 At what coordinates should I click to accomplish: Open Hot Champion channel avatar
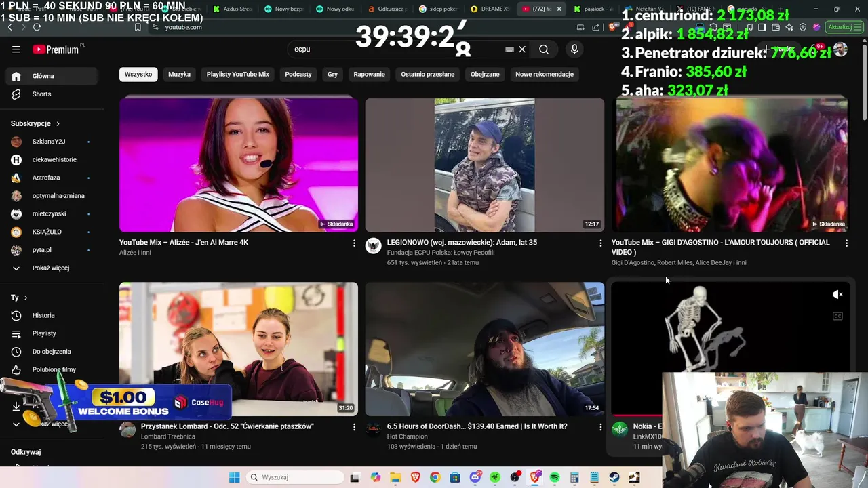tap(374, 429)
